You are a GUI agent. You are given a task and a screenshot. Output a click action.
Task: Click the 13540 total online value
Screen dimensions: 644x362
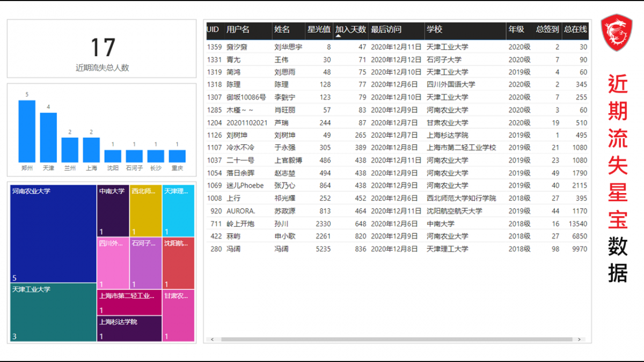pyautogui.click(x=578, y=224)
